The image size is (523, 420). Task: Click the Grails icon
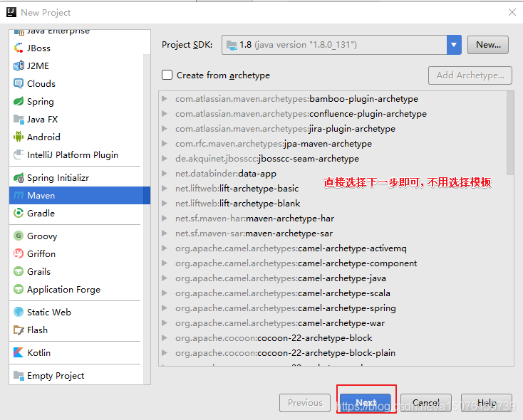click(19, 271)
